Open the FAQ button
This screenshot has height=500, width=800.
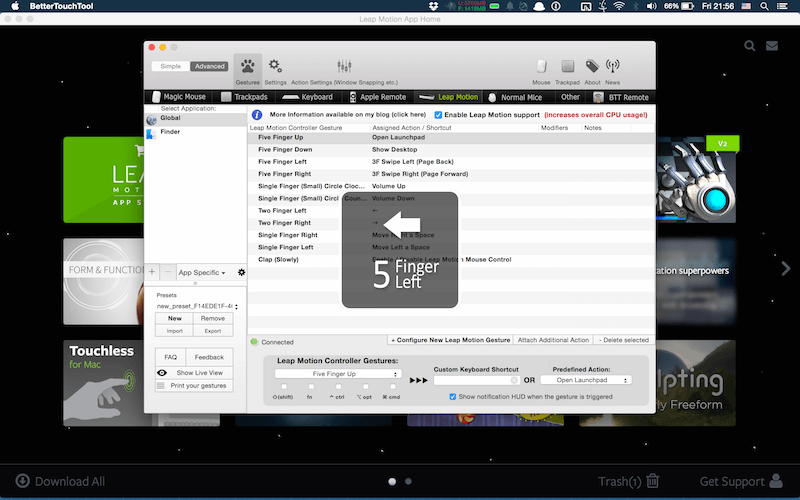(x=170, y=357)
